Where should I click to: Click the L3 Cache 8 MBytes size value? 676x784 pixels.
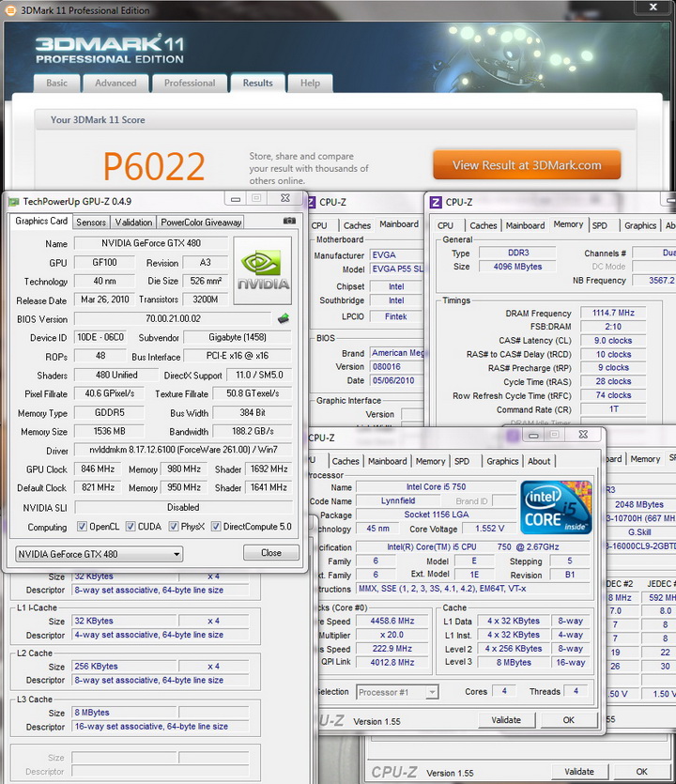(125, 713)
